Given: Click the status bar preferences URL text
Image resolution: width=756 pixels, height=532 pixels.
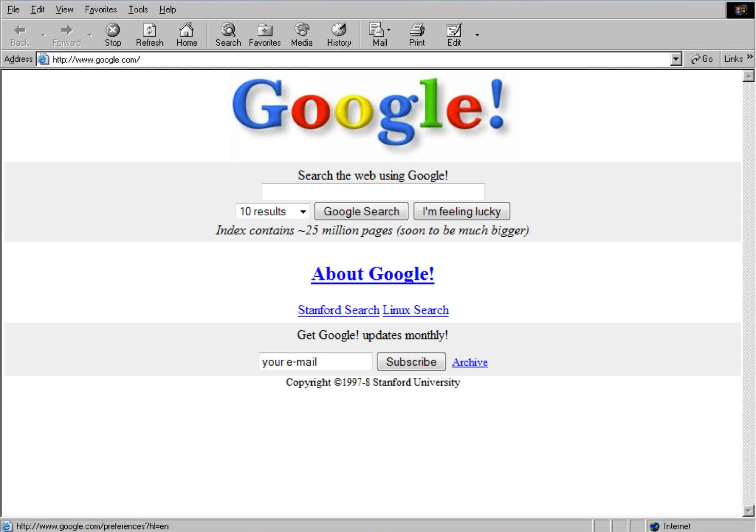Looking at the screenshot, I should pos(92,526).
